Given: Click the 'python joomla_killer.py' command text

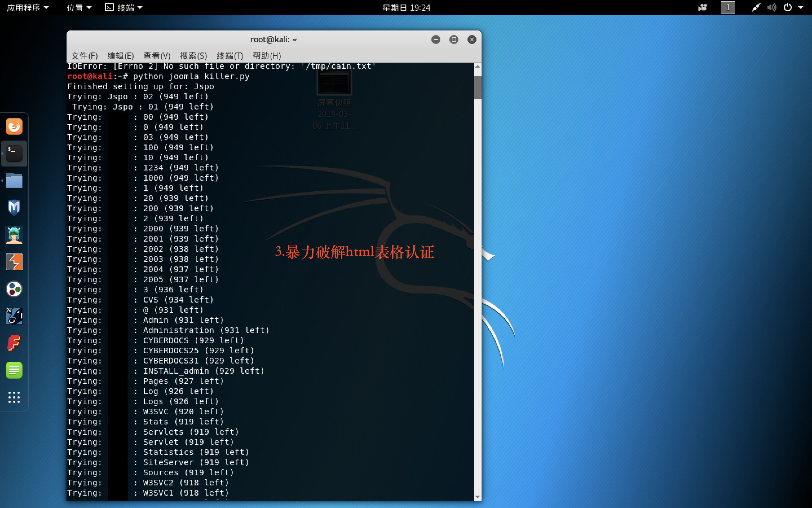Looking at the screenshot, I should [x=191, y=76].
